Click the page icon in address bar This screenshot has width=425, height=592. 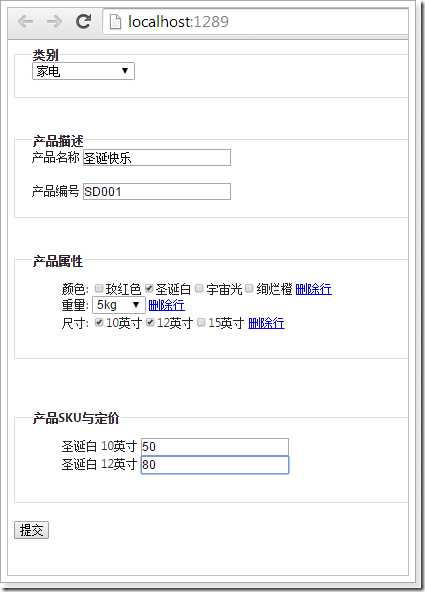(x=115, y=22)
